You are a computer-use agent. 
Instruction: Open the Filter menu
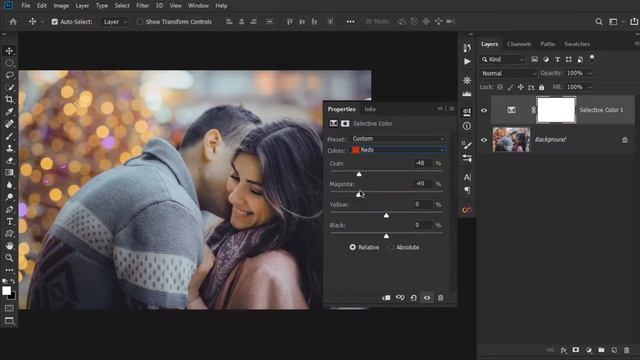point(142,6)
